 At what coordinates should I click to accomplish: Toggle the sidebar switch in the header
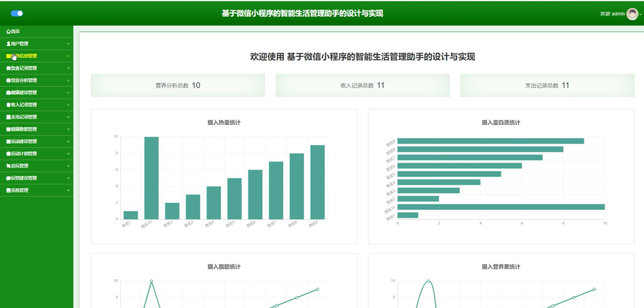click(x=17, y=14)
